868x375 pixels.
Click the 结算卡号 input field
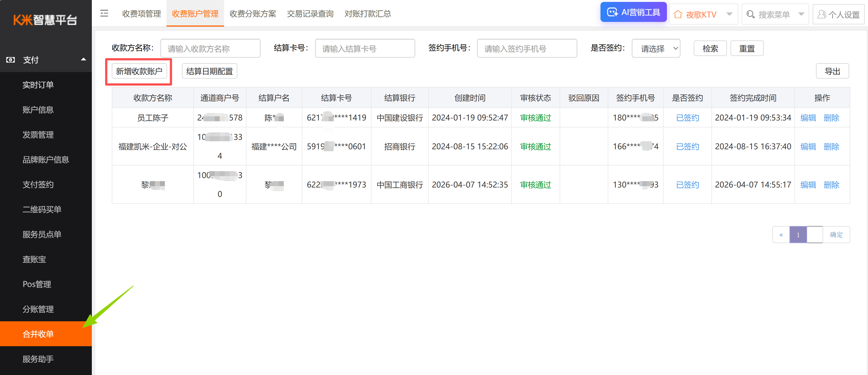coord(365,48)
